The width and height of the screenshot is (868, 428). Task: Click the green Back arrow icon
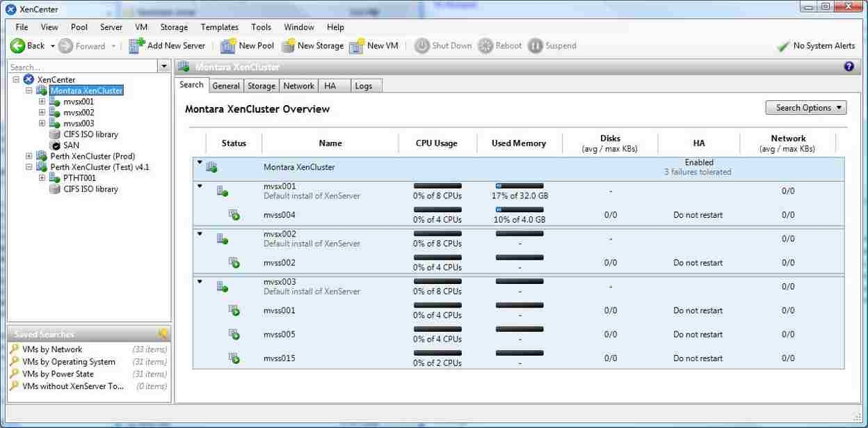[x=17, y=46]
